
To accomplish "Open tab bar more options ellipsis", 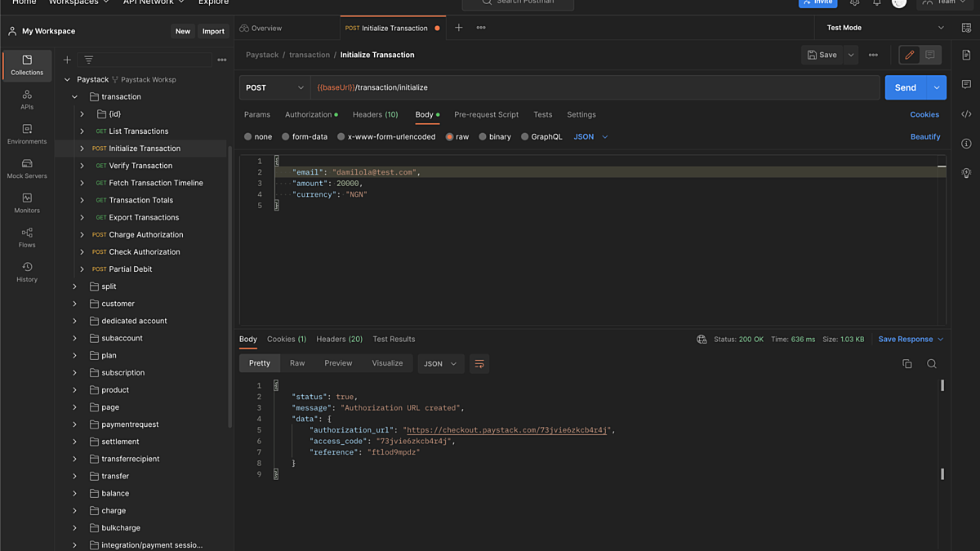I will (481, 28).
